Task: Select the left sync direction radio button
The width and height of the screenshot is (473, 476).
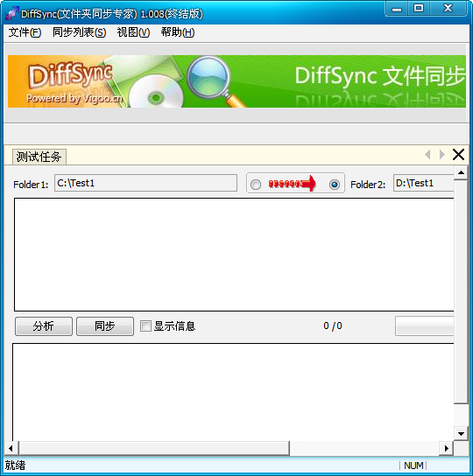Action: pos(256,185)
